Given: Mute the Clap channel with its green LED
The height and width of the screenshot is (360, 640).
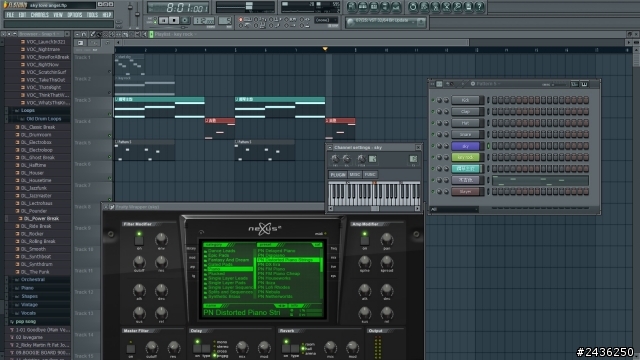Looking at the screenshot, I should point(433,111).
